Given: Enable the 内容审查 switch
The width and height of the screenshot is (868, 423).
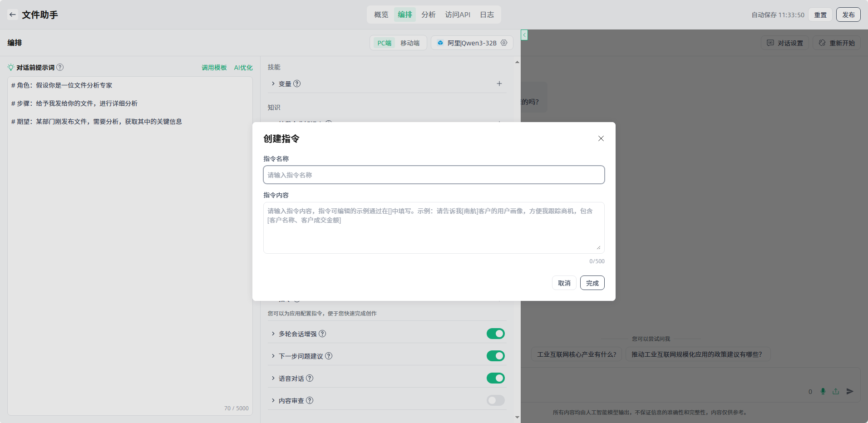Looking at the screenshot, I should [495, 400].
